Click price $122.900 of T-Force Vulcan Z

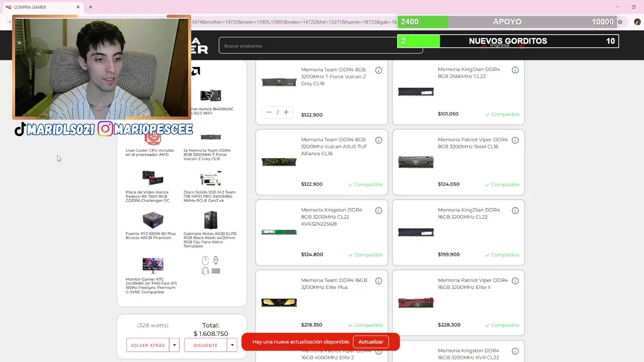pyautogui.click(x=311, y=115)
